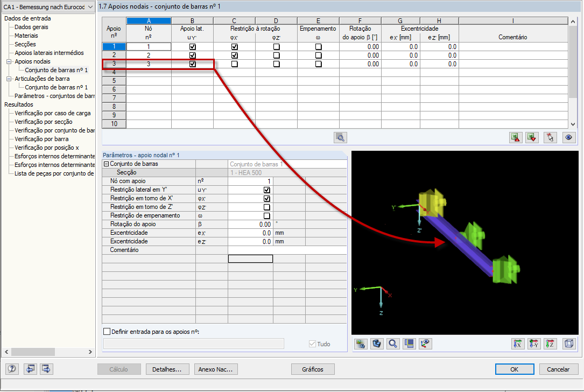Collapse 'Conjunto de barras' parameter group
Image resolution: width=584 pixels, height=392 pixels.
(106, 164)
